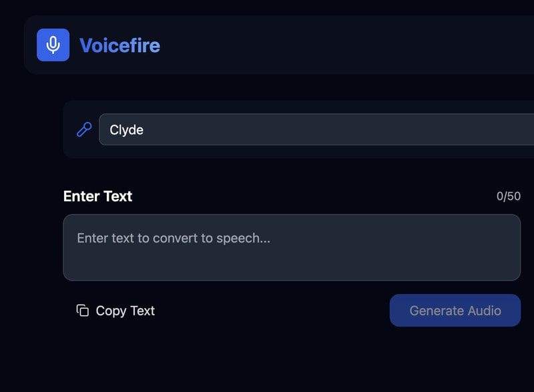Focus the text-to-speech input box
534x392 pixels.
[x=292, y=247]
